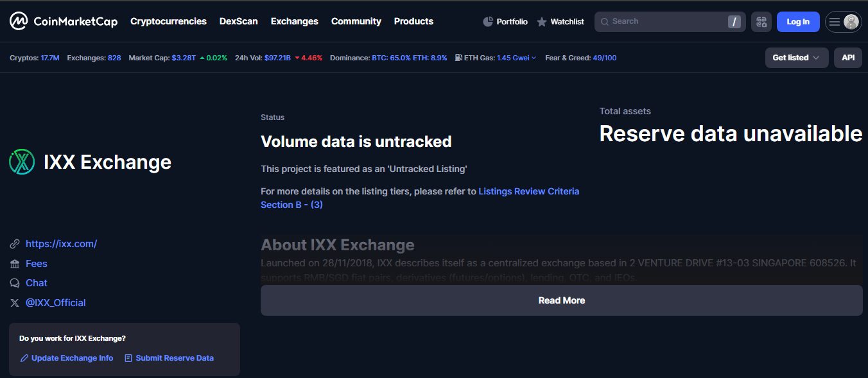Expand description with Read More button

[562, 300]
